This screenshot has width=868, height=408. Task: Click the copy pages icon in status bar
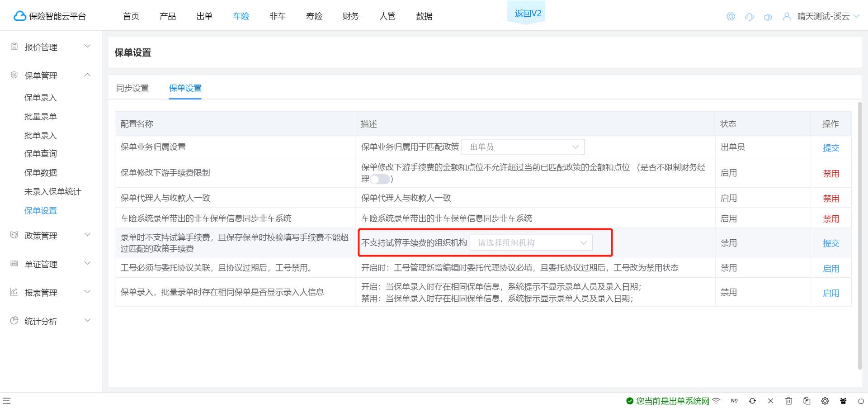807,401
